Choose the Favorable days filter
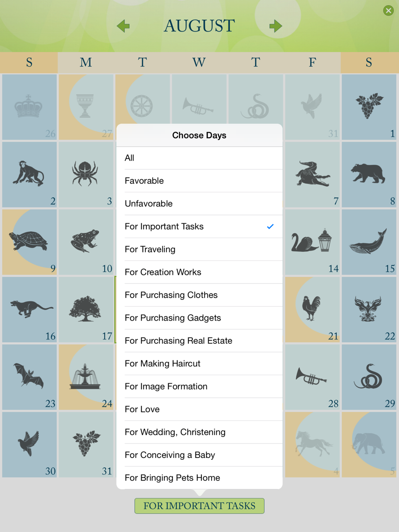399x532 pixels. coord(199,181)
